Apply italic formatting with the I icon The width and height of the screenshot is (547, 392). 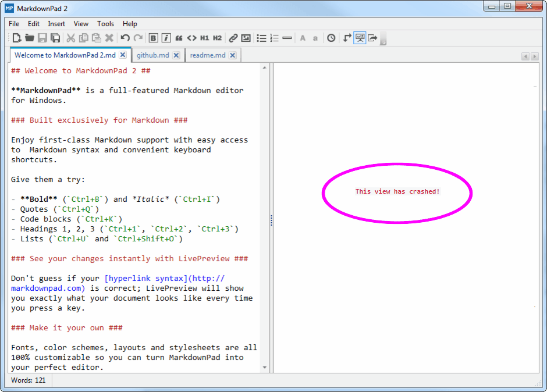166,38
